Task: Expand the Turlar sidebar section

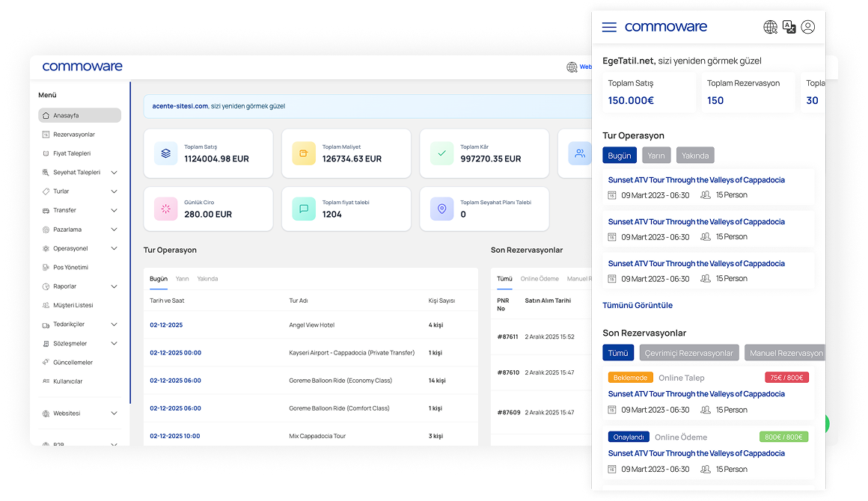Action: pyautogui.click(x=64, y=191)
